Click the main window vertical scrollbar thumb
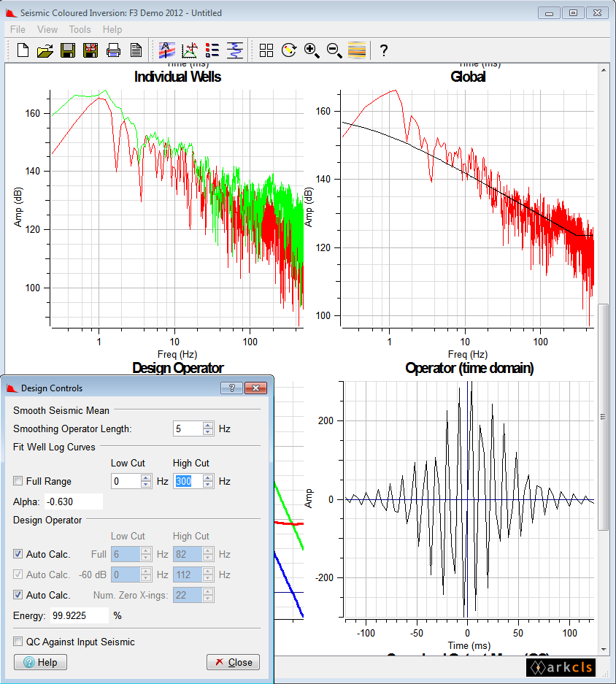The image size is (616, 684). pyautogui.click(x=603, y=417)
